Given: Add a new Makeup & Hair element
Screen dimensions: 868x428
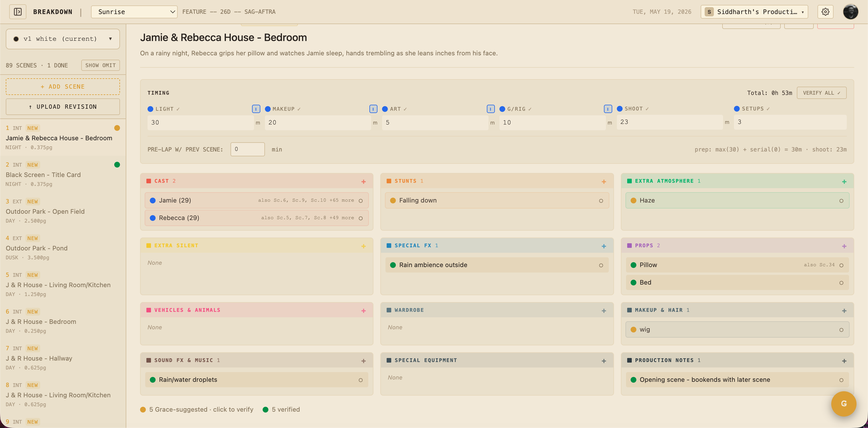Looking at the screenshot, I should (844, 311).
